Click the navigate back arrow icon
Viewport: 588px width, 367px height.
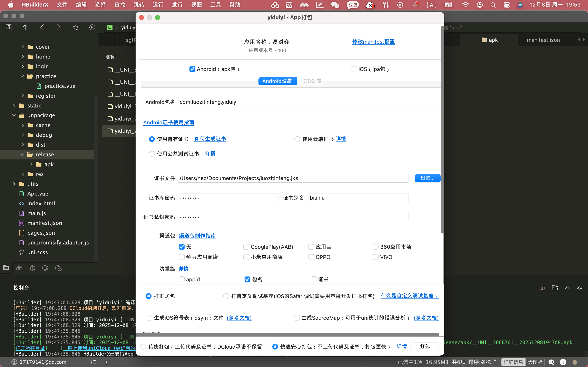pos(42,28)
